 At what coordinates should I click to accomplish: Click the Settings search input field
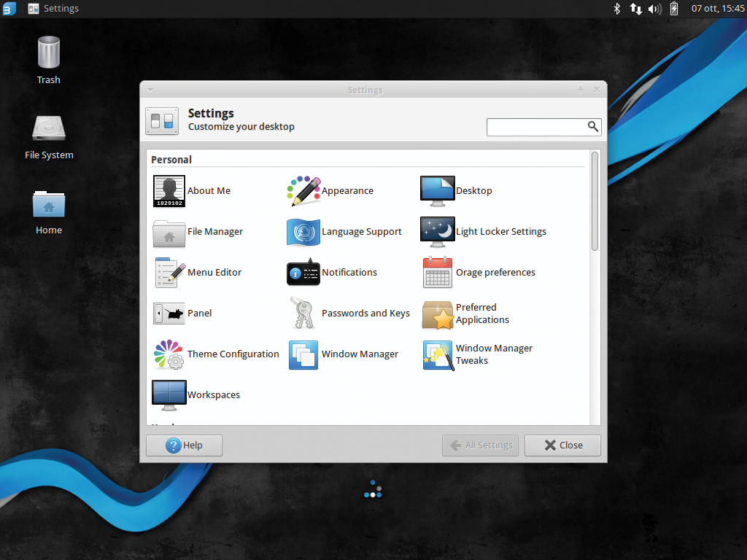(x=536, y=127)
